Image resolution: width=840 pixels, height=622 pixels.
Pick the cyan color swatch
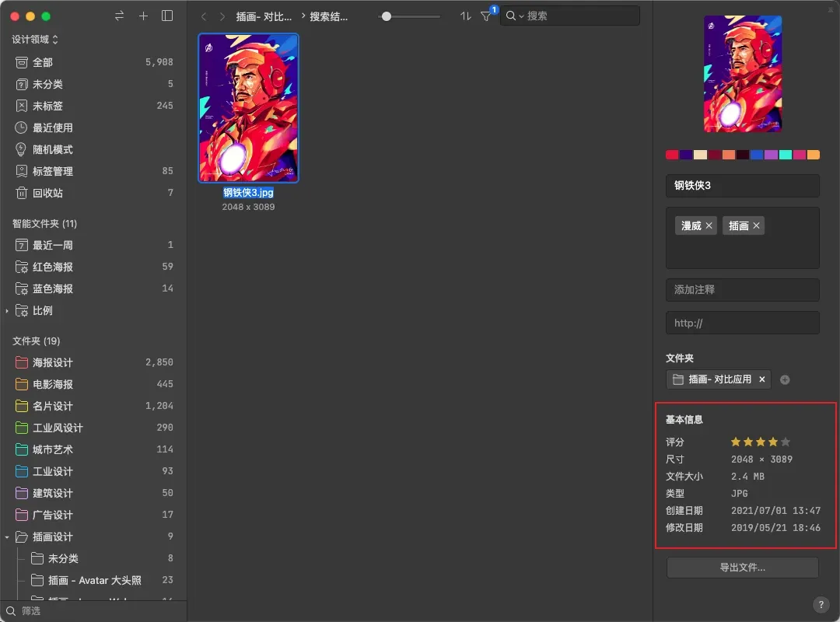tap(786, 155)
